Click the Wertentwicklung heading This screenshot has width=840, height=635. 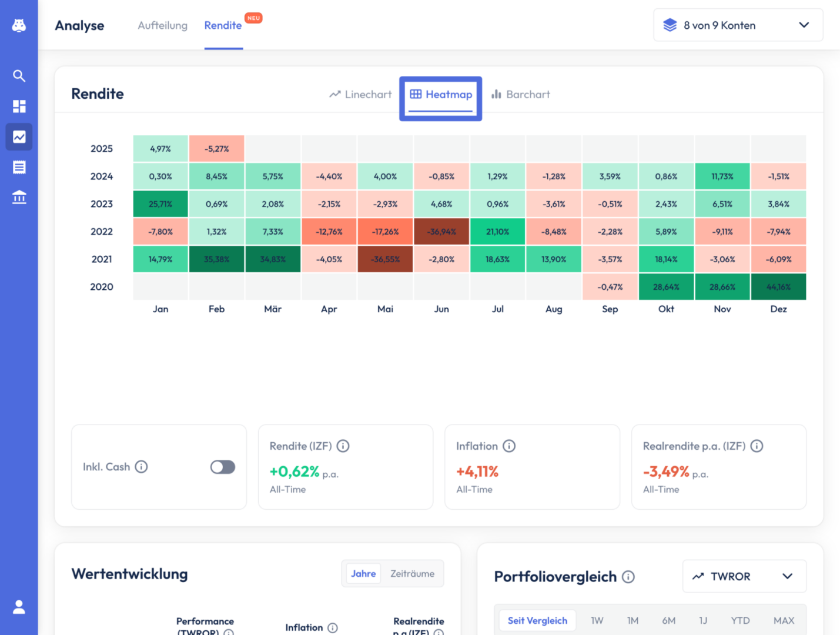coord(130,574)
